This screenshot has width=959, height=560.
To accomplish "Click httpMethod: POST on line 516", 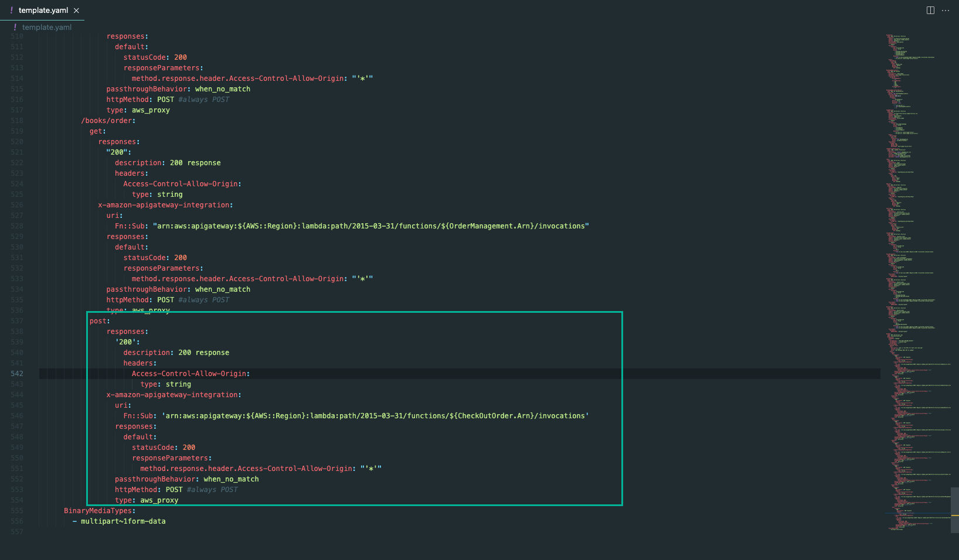I will click(141, 100).
